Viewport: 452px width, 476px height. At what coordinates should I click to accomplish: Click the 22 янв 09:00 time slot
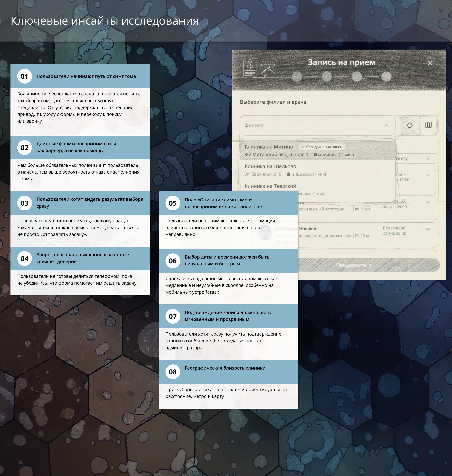(x=394, y=234)
